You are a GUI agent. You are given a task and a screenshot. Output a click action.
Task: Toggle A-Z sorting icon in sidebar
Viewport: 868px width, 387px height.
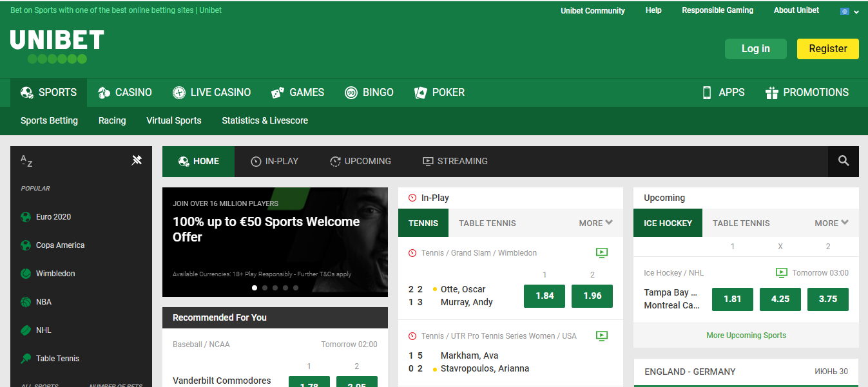(26, 161)
